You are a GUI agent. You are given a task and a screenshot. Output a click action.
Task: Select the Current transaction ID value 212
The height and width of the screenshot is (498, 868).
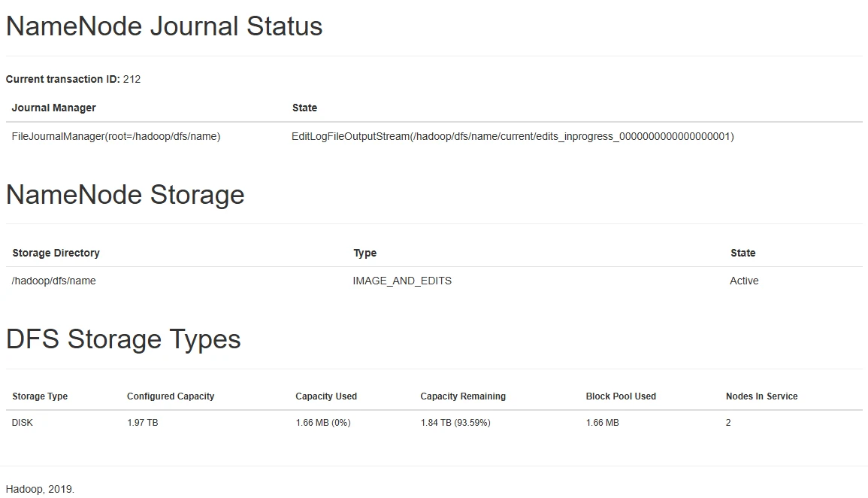tap(132, 79)
